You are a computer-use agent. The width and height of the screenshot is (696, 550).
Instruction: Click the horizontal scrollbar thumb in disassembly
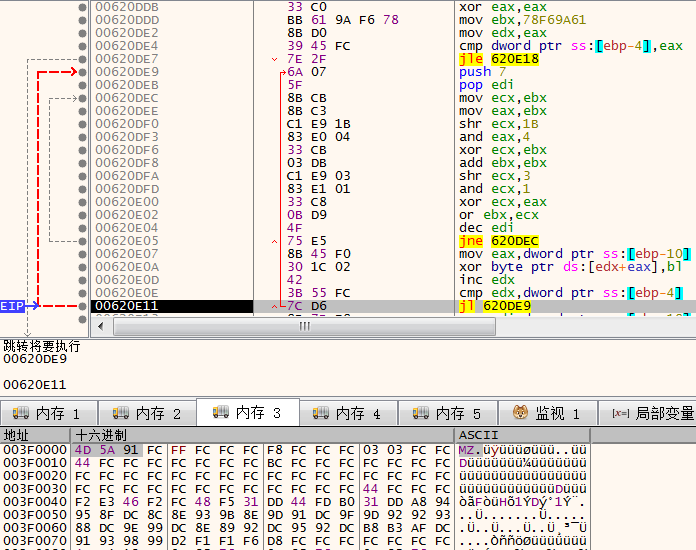coord(304,327)
